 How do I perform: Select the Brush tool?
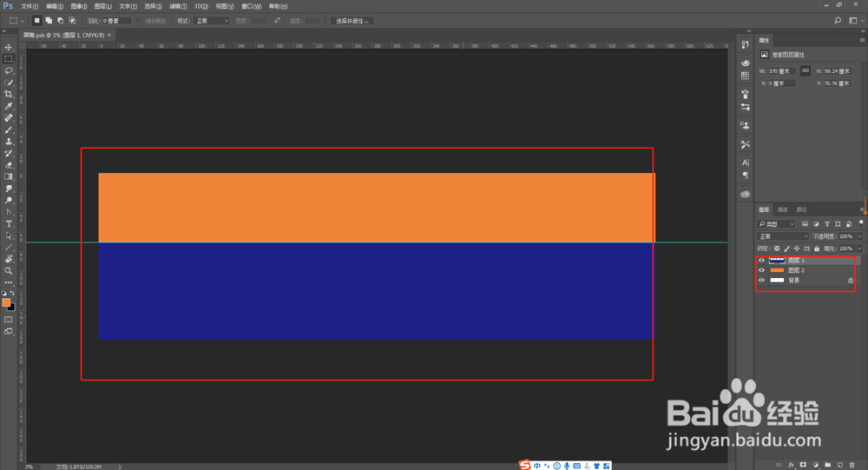pyautogui.click(x=9, y=129)
